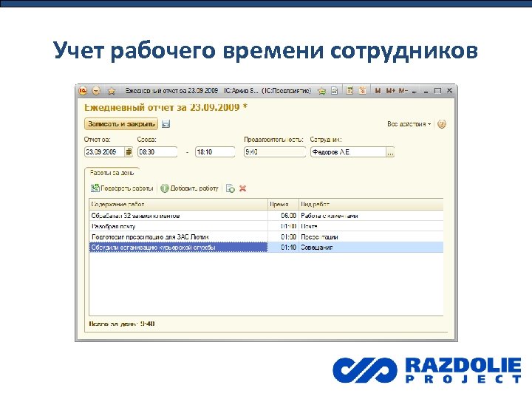Select the 'Работы за день' tab
The height and width of the screenshot is (399, 532).
coord(112,173)
